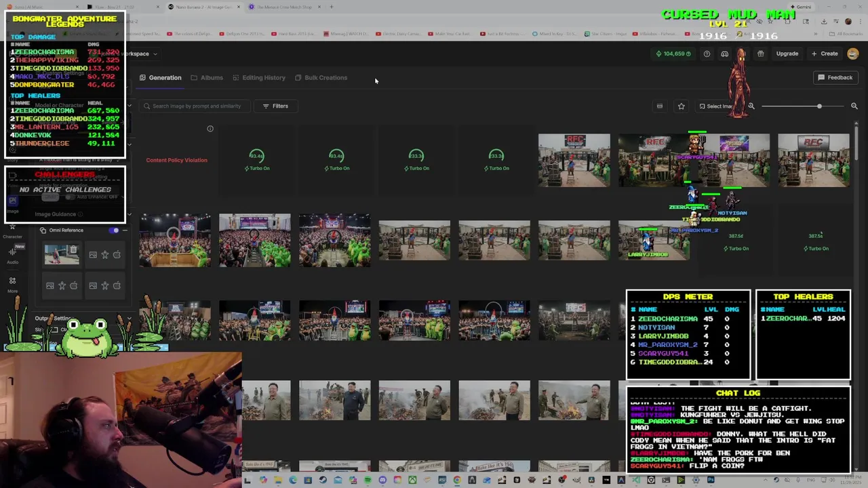Open Chrome profile avatar in browser toolbar
The height and width of the screenshot is (488, 868).
[x=848, y=21]
